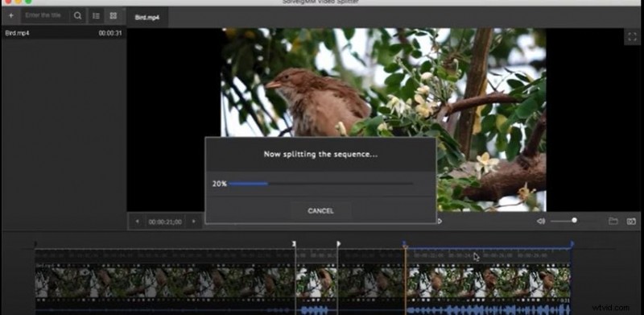Screen dimensions: 644x315
Task: Select the blue end marker on timeline
Action: [x=572, y=244]
